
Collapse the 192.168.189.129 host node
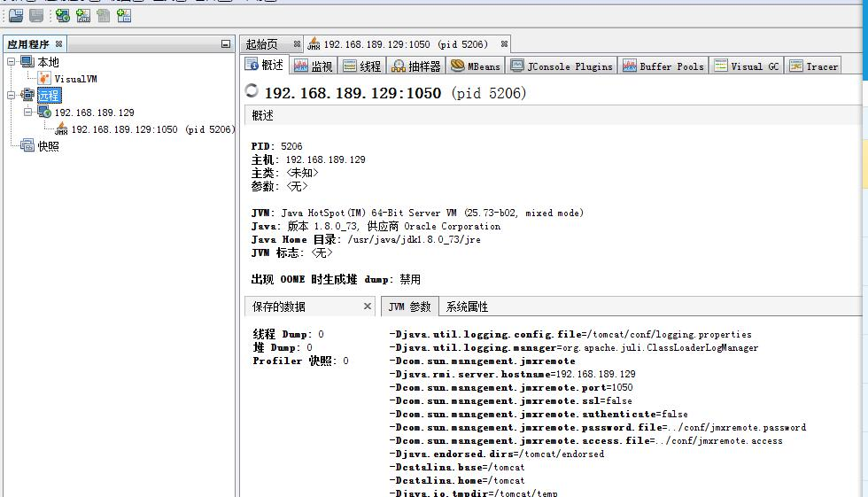click(27, 112)
